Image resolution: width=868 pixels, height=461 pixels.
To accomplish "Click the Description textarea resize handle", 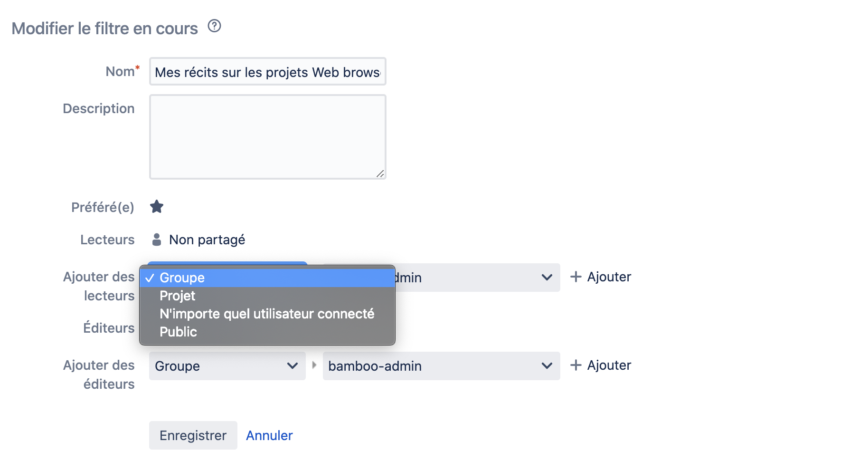I will point(380,173).
